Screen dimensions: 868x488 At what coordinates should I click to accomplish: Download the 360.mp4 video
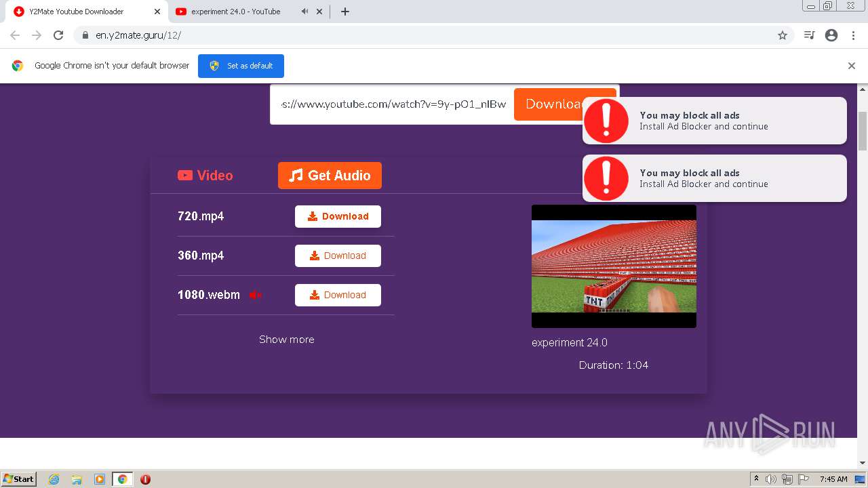click(338, 256)
